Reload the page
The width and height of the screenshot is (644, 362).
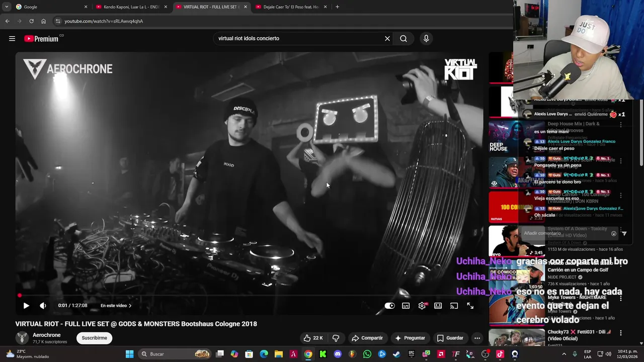[x=31, y=21]
